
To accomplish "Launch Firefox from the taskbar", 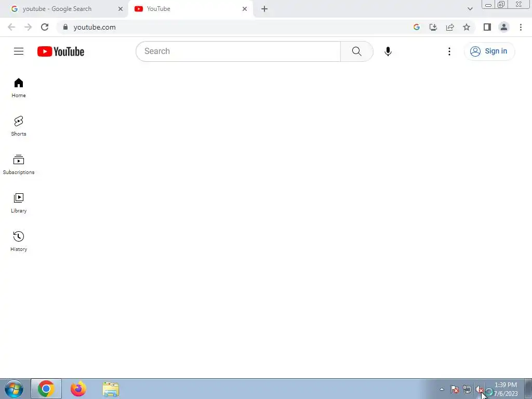I will [x=78, y=389].
